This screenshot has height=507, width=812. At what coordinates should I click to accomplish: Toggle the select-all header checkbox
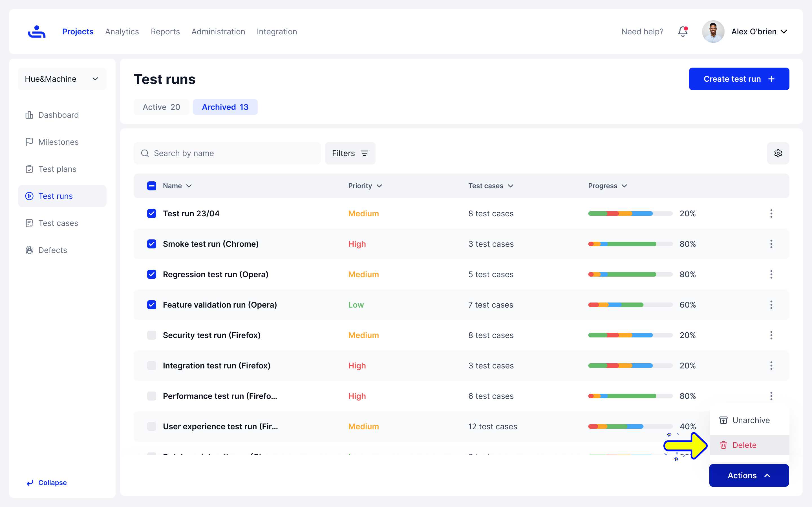[x=152, y=186]
